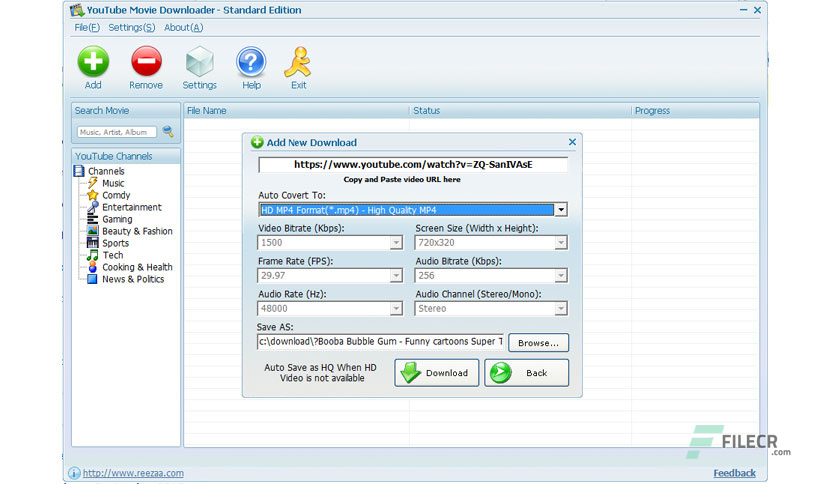
Task: Click the green plus icon in dialog title
Action: click(x=257, y=142)
